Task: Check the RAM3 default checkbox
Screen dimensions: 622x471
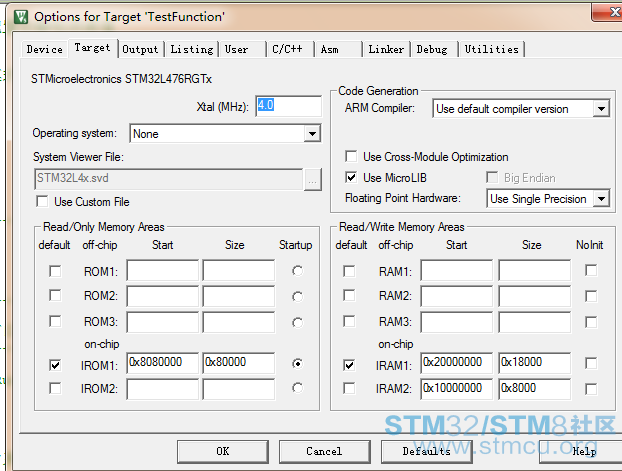Action: pyautogui.click(x=349, y=321)
